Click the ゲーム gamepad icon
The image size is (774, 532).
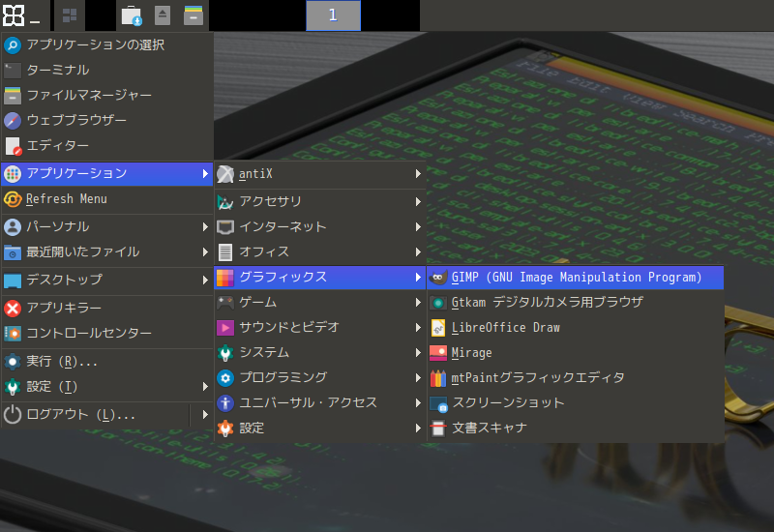click(225, 303)
